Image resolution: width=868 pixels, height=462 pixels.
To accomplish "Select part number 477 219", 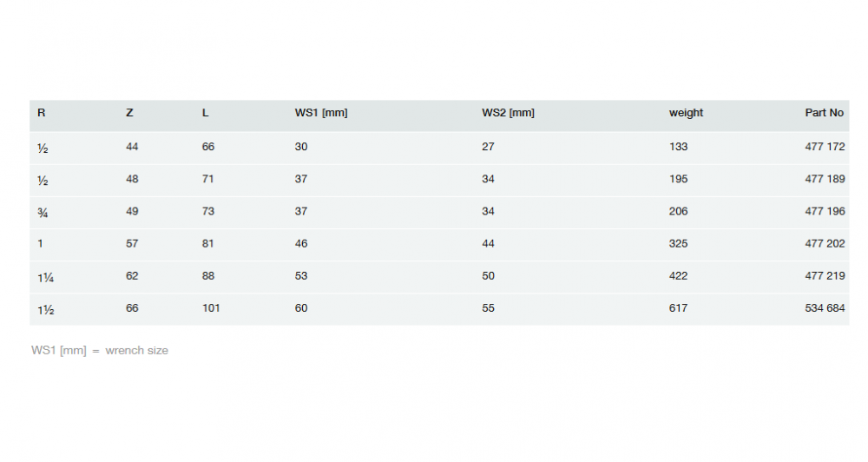I will [825, 276].
